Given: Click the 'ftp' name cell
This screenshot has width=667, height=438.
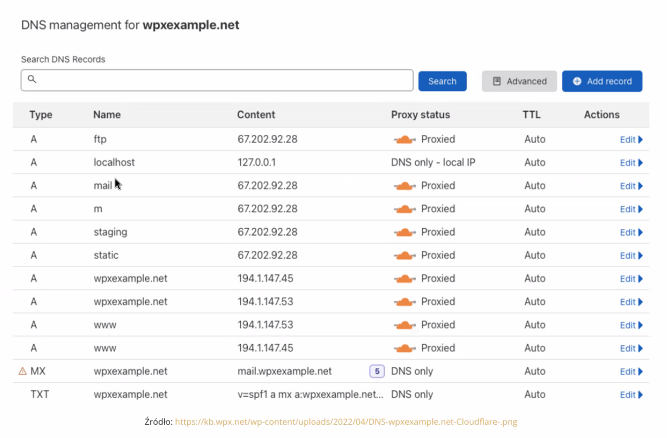Looking at the screenshot, I should pyautogui.click(x=100, y=139).
